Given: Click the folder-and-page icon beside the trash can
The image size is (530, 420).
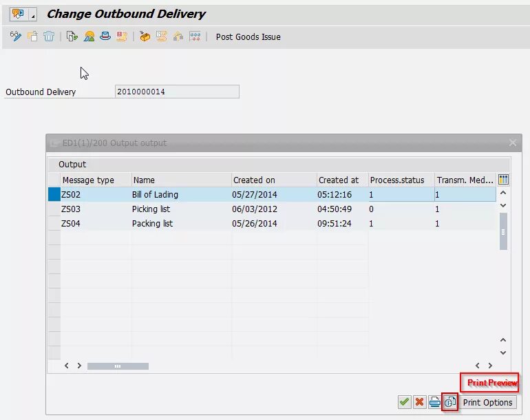Looking at the screenshot, I should click(33, 36).
